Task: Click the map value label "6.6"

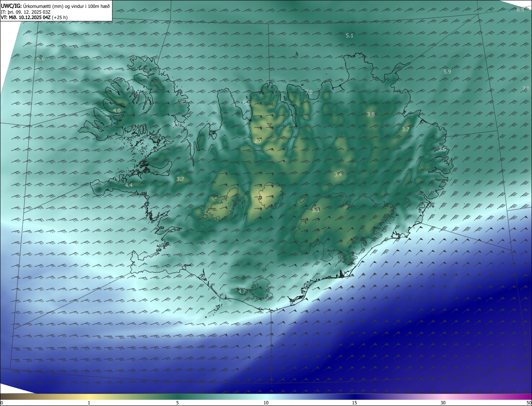Action: 41,59
